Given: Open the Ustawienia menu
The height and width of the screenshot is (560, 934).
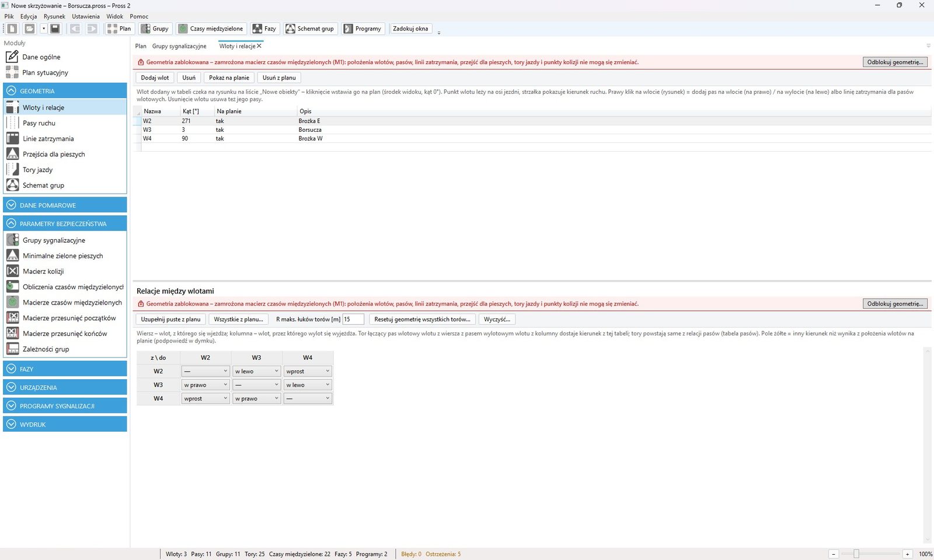Looking at the screenshot, I should pos(86,16).
